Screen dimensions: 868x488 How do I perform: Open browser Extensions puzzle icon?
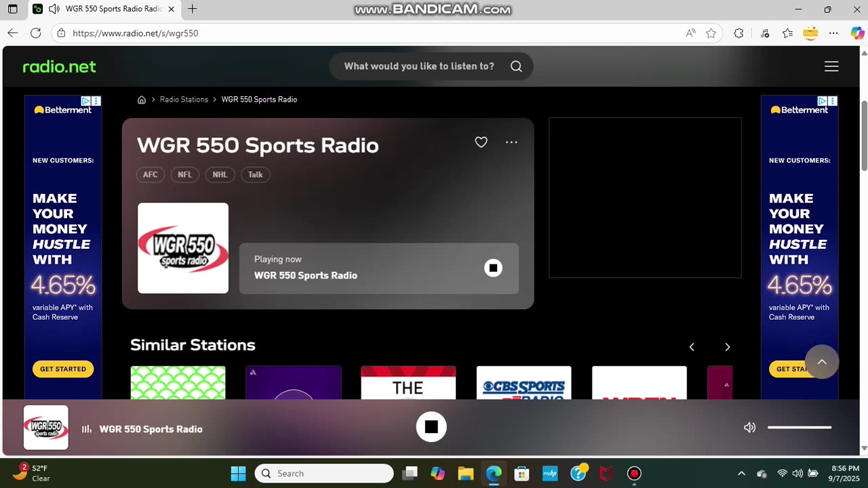click(x=738, y=33)
